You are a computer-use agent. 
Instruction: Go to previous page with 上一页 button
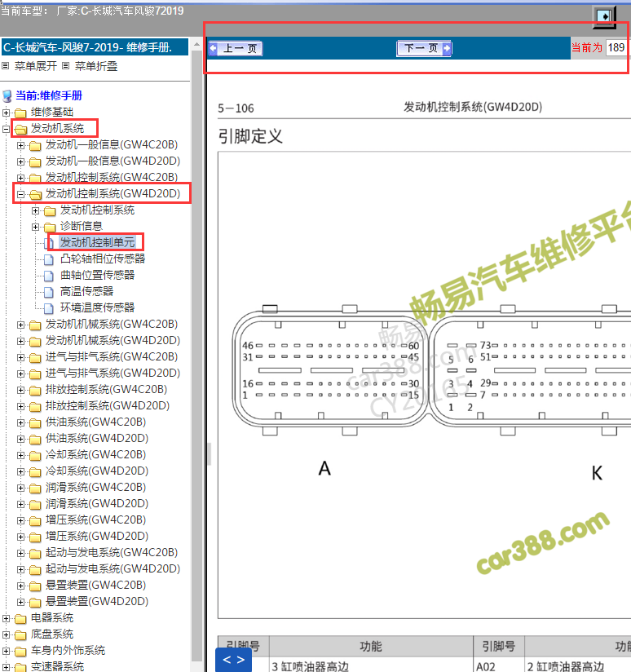[x=235, y=48]
